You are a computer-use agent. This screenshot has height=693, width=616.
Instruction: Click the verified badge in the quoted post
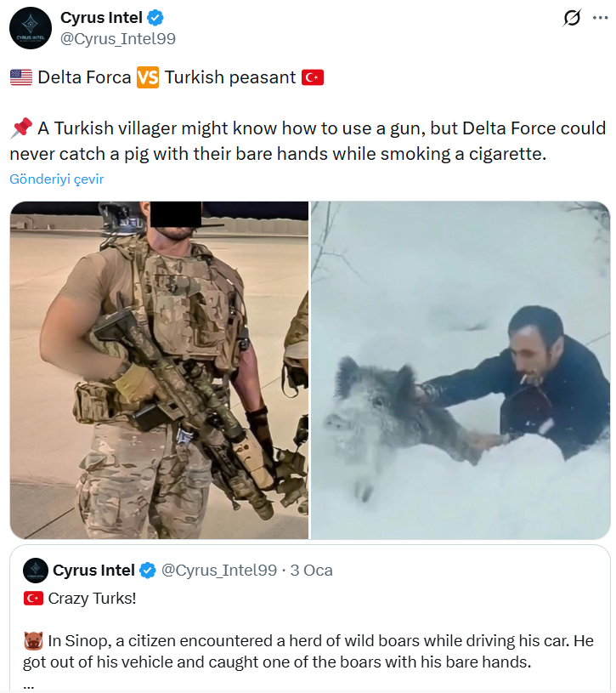click(148, 571)
